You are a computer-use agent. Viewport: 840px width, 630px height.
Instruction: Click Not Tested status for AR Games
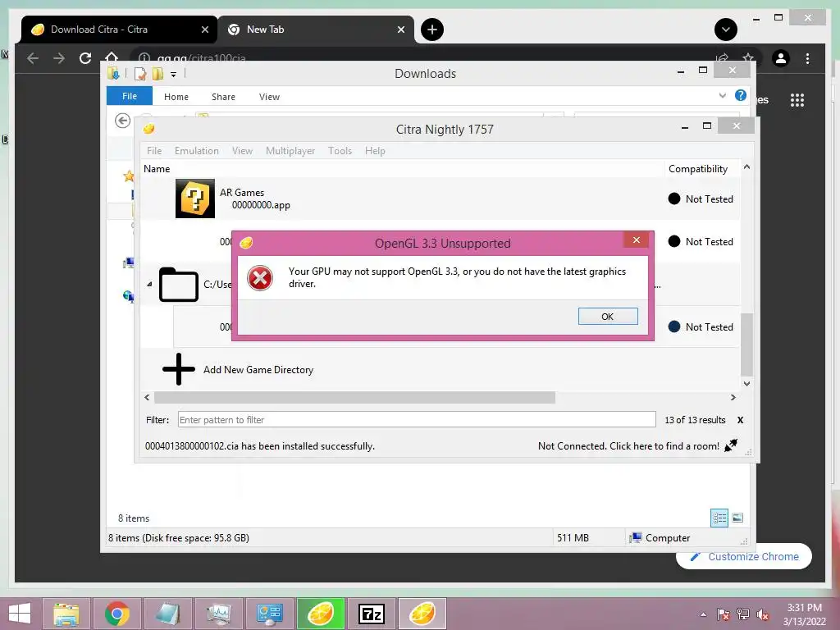[701, 199]
